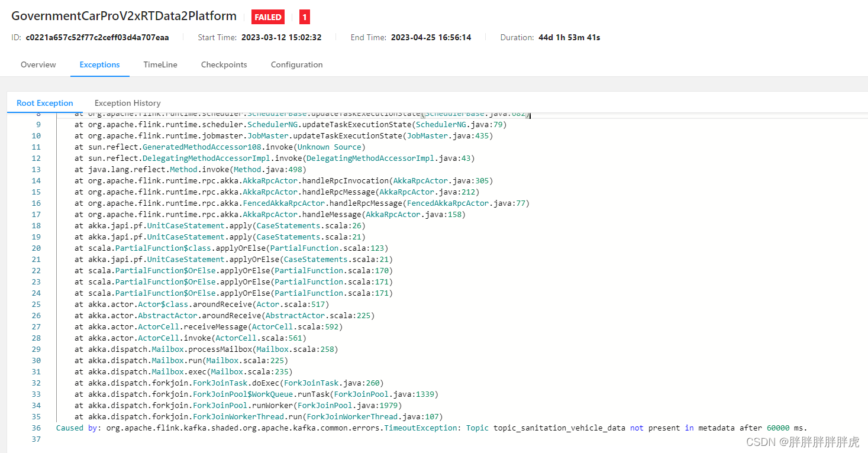Screen dimensions: 868x453
Task: Click the Mailbox.exec stack frame
Action: tap(183, 372)
